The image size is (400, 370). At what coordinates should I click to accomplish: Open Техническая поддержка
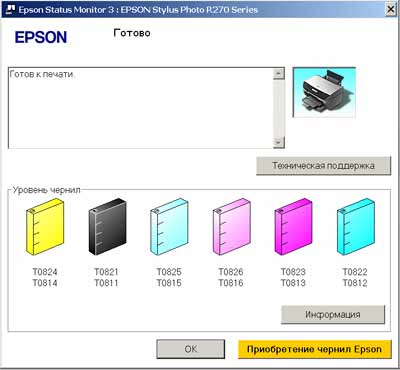[323, 166]
